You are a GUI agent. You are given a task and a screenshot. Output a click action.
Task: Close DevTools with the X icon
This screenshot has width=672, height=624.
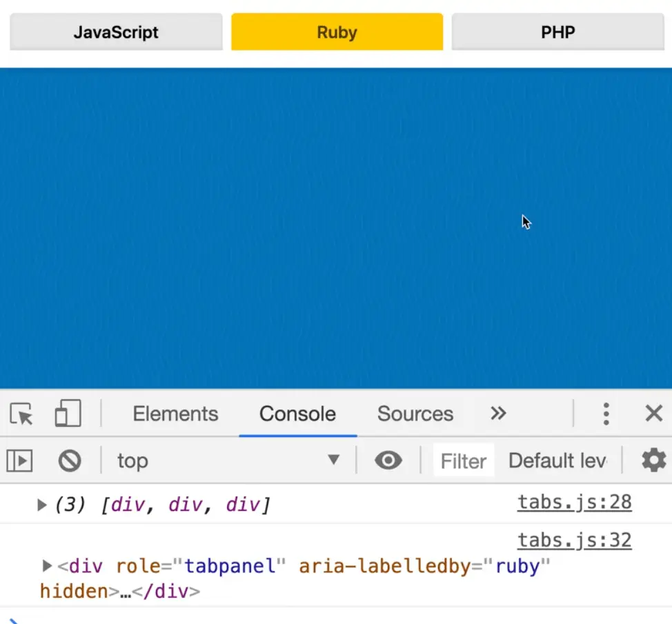pyautogui.click(x=653, y=414)
